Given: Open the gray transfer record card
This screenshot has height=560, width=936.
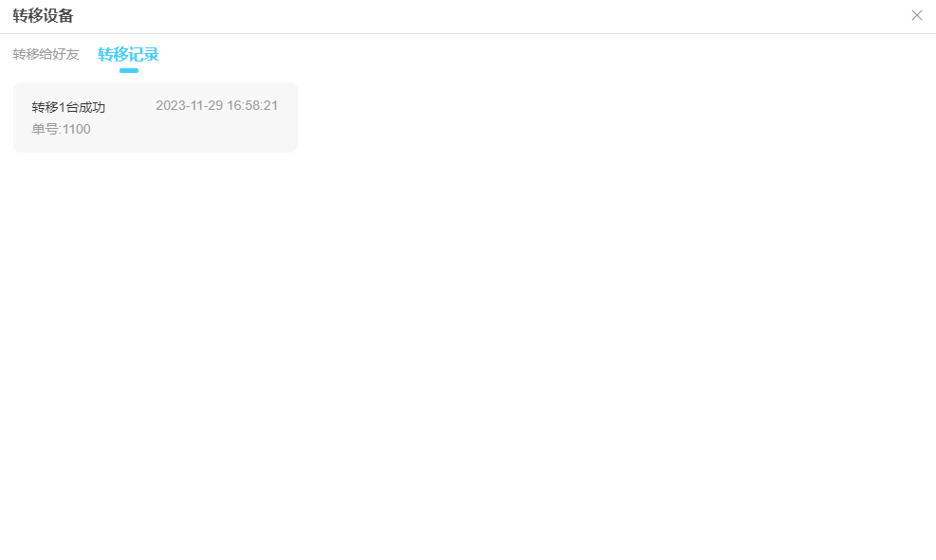Looking at the screenshot, I should 155,117.
